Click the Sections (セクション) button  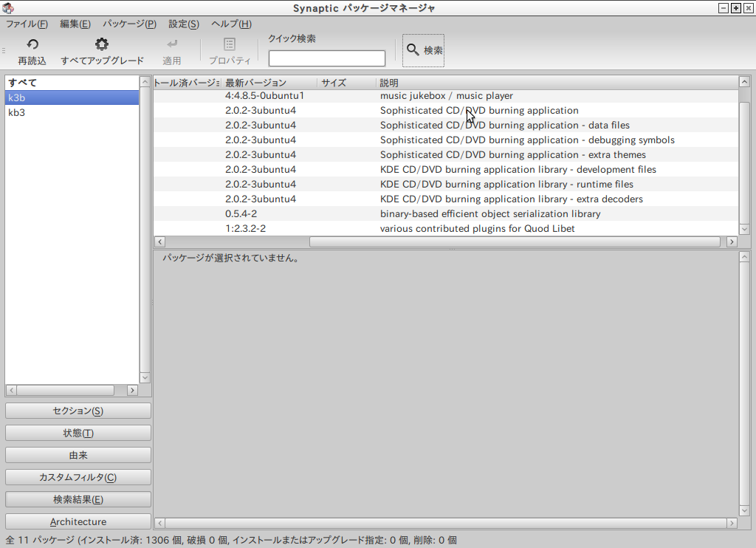pyautogui.click(x=78, y=411)
